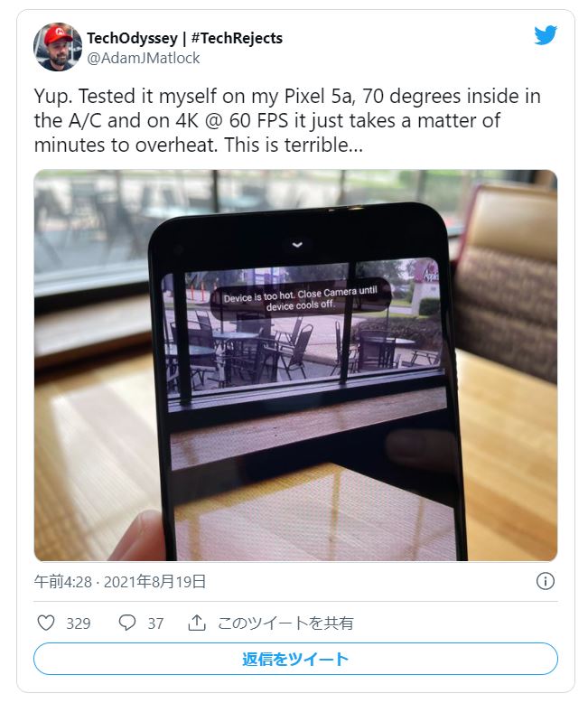588x703 pixels.
Task: Select このツイートを共有 share text
Action: click(285, 623)
